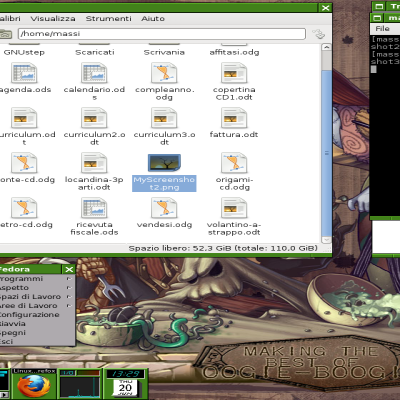Open the Aiuto menu
Image resolution: width=400 pixels, height=400 pixels.
point(153,19)
